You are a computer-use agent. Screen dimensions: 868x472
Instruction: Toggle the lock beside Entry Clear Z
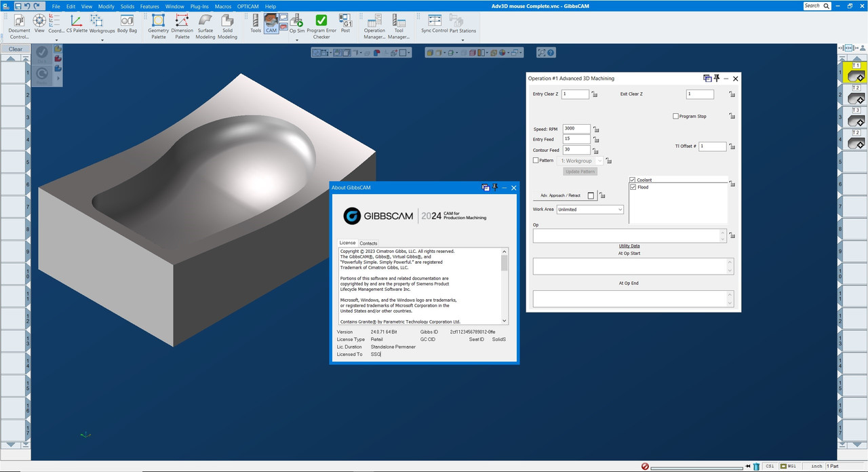(x=595, y=94)
